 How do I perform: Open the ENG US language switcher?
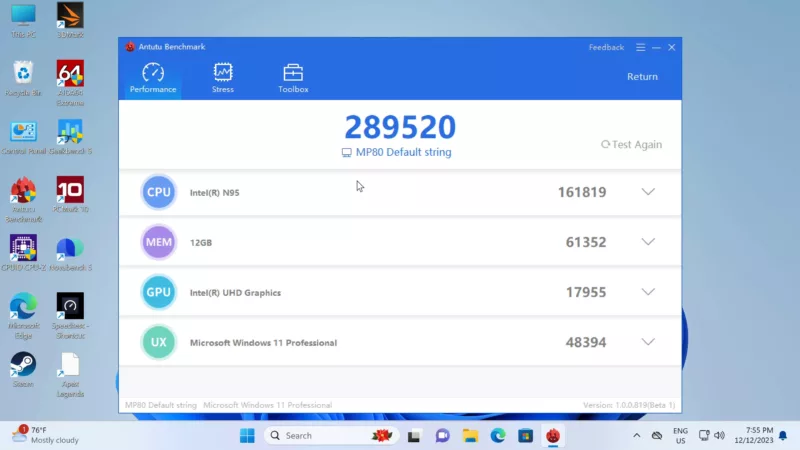[x=681, y=436]
